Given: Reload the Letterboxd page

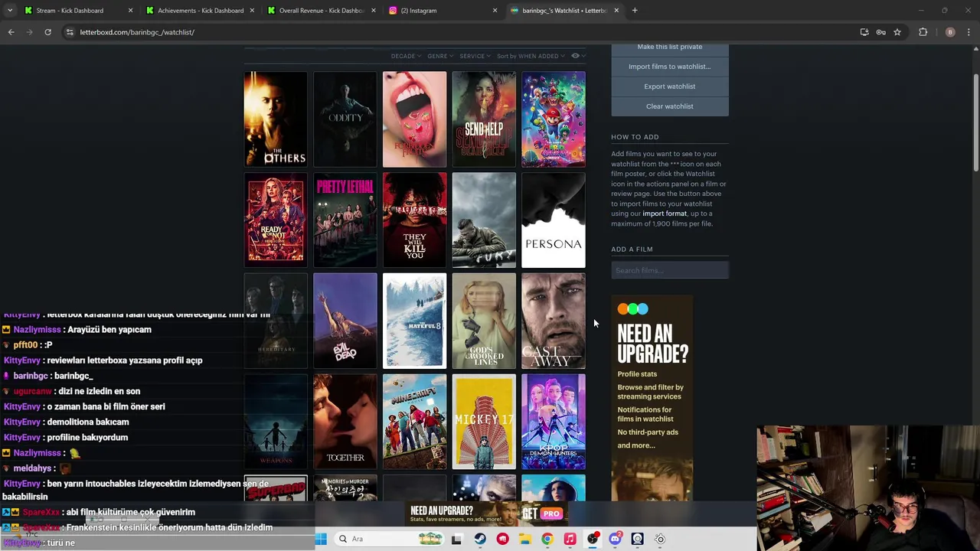Looking at the screenshot, I should coord(47,32).
